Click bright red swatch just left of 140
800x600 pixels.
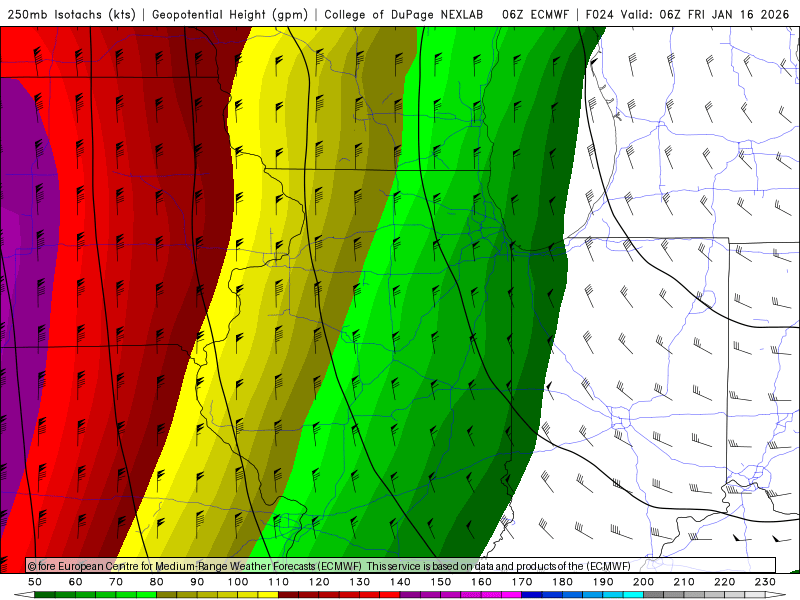click(x=390, y=595)
